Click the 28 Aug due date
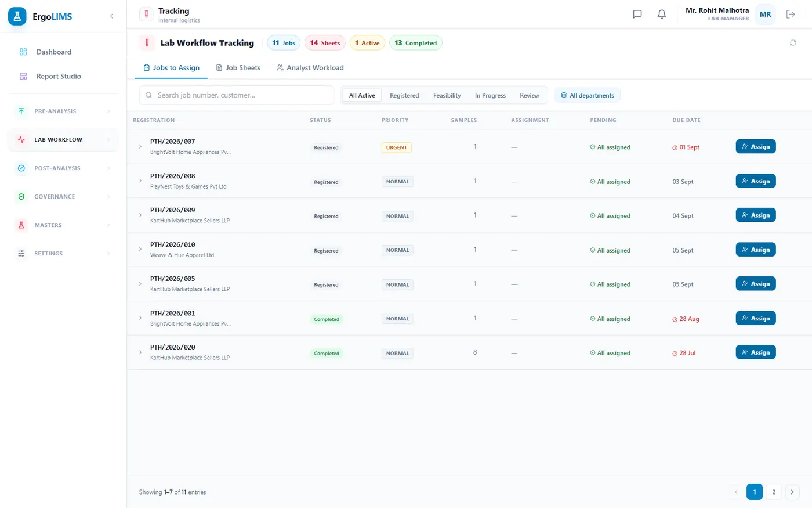The width and height of the screenshot is (812, 508). point(686,319)
